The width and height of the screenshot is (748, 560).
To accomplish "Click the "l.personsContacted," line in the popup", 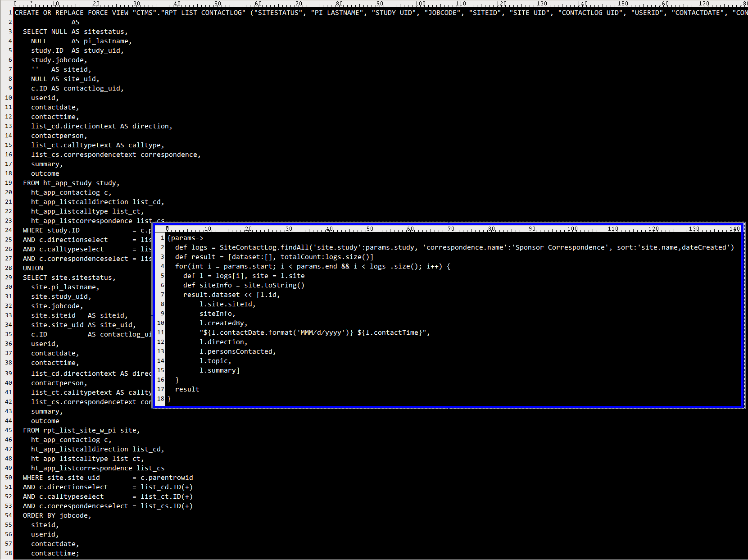I will point(237,351).
